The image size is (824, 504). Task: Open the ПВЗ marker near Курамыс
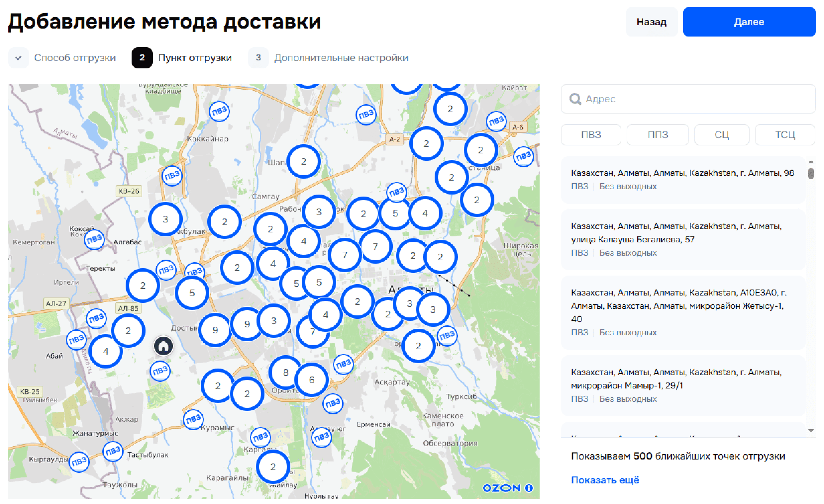pyautogui.click(x=193, y=420)
